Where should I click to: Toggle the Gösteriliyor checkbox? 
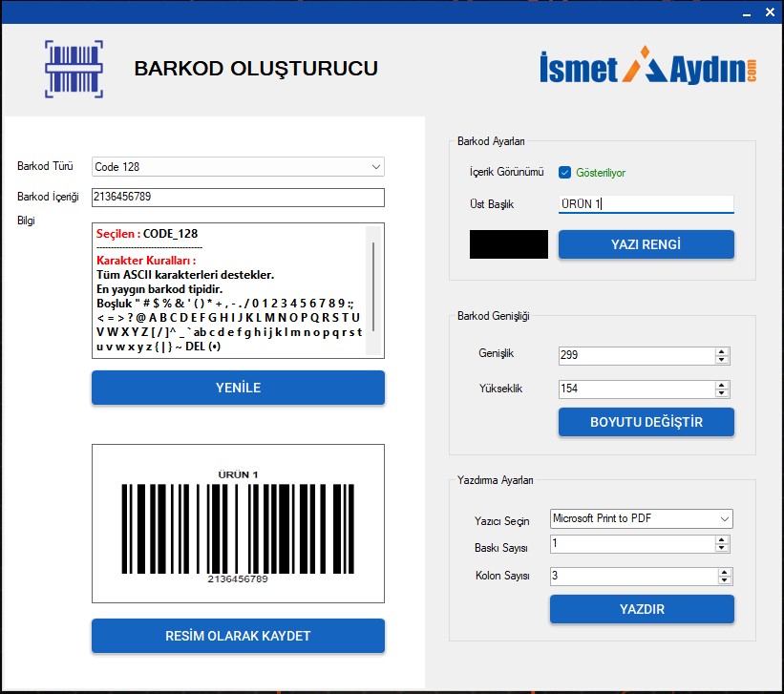coord(565,173)
